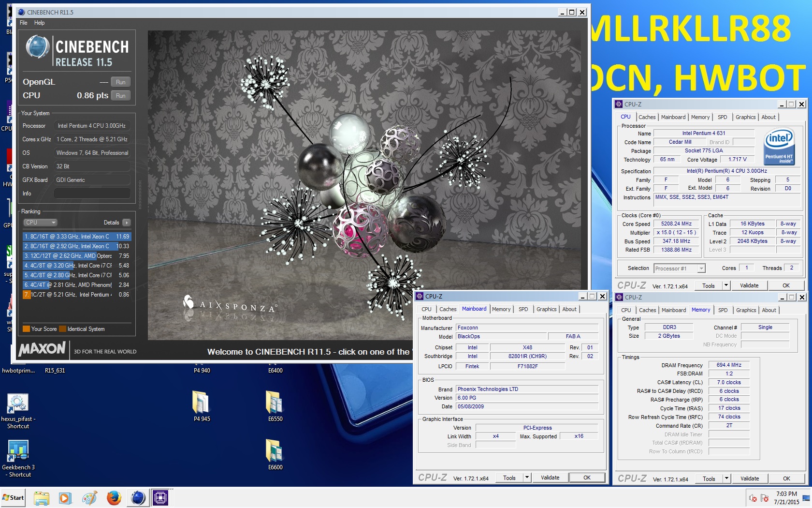
Task: Switch to Graphics tab in CPU-Z Memory window
Action: point(746,310)
